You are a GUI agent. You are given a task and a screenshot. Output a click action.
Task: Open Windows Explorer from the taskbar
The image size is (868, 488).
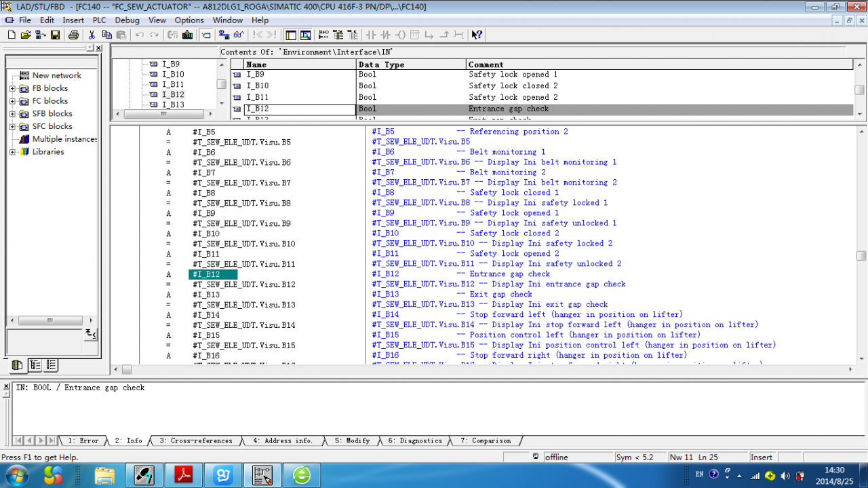pos(104,475)
